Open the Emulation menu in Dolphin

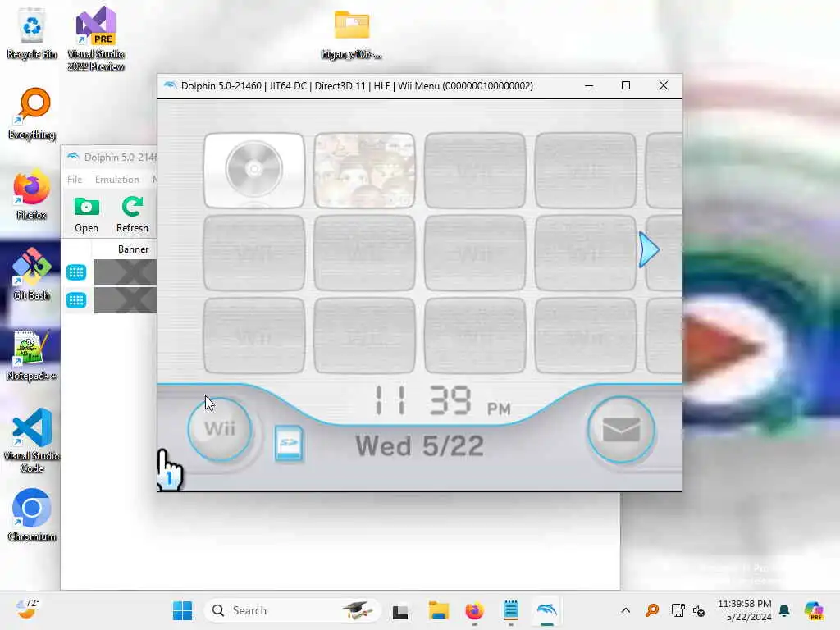click(x=116, y=180)
